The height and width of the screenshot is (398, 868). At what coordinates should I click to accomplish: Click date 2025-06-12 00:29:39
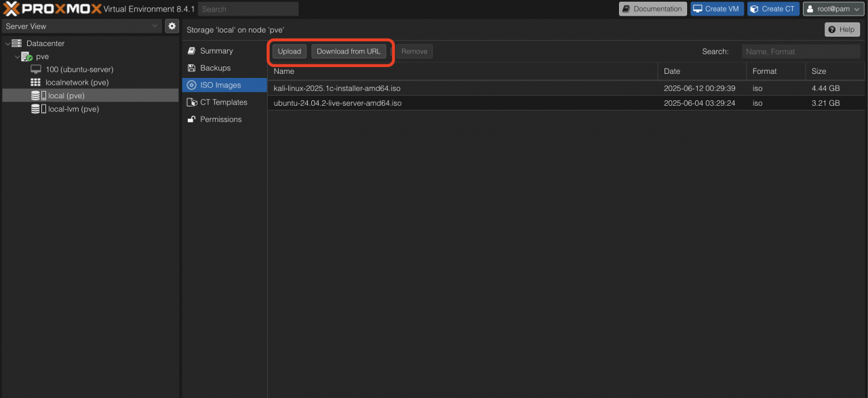tap(699, 88)
